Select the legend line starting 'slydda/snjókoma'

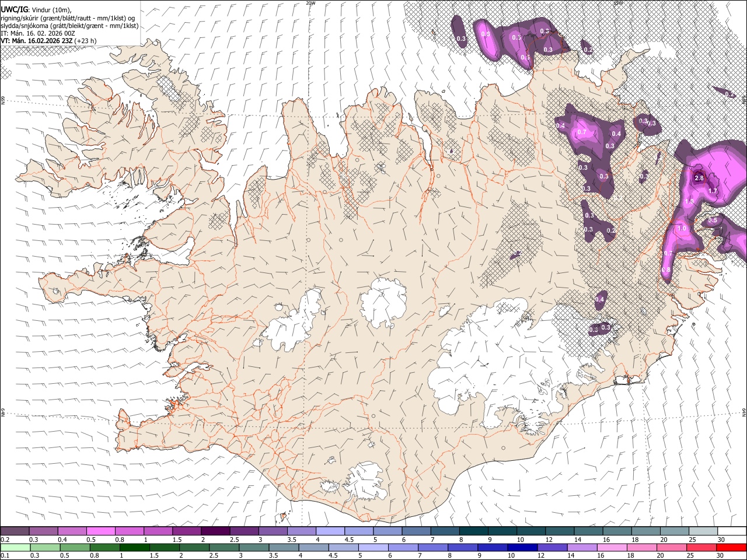(69, 26)
